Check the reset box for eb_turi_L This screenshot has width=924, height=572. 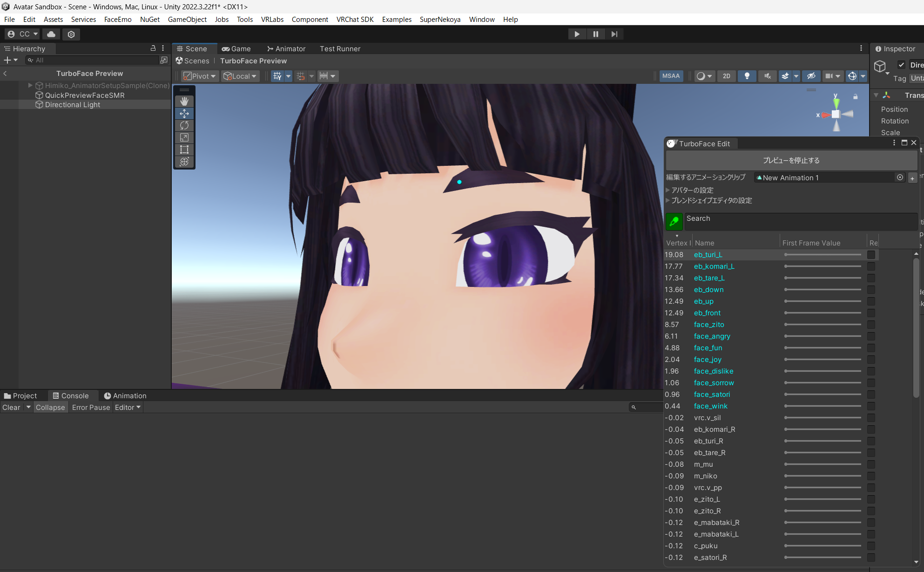(871, 255)
